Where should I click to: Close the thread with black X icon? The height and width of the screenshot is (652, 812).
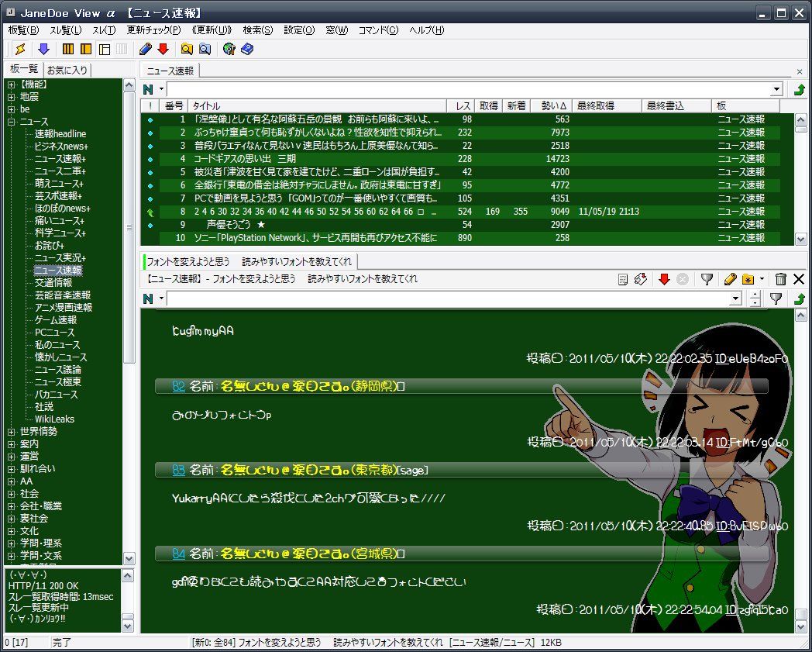click(x=799, y=279)
